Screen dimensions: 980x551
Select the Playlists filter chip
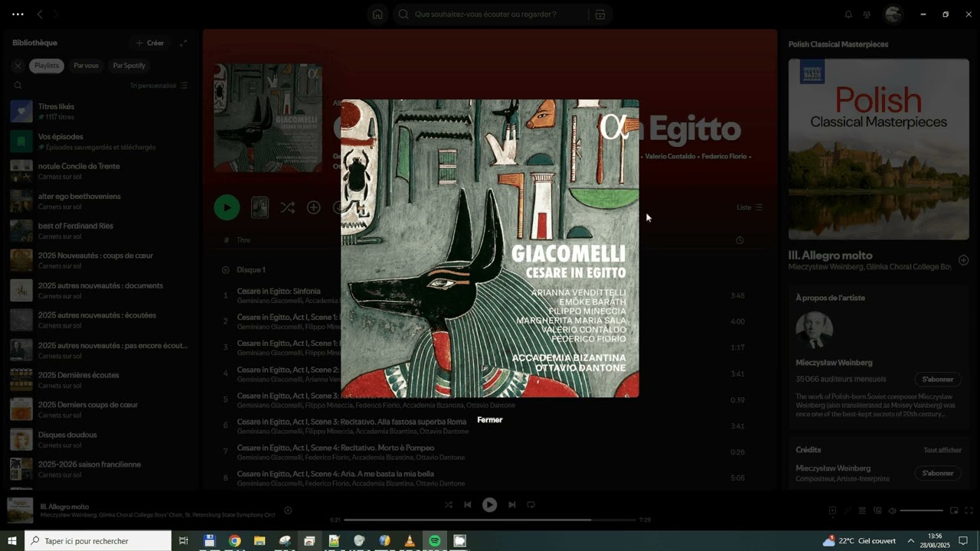coord(47,66)
